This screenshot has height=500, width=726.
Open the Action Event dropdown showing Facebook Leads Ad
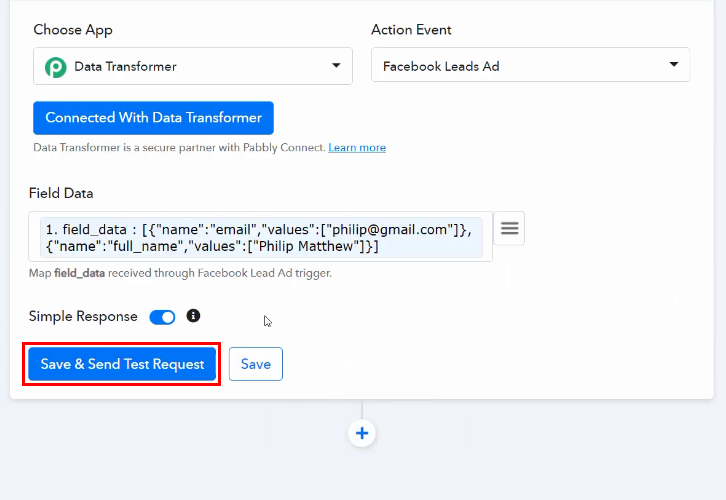531,65
